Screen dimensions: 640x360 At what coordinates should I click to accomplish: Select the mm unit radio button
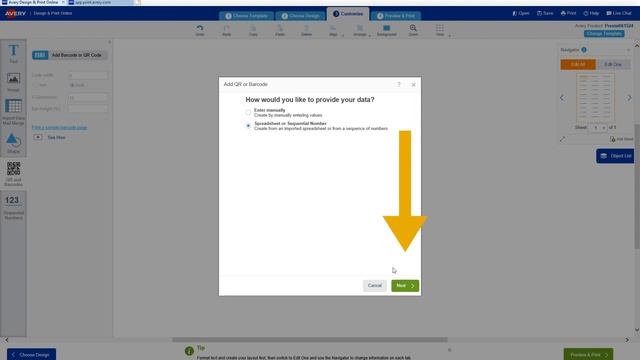pos(35,85)
